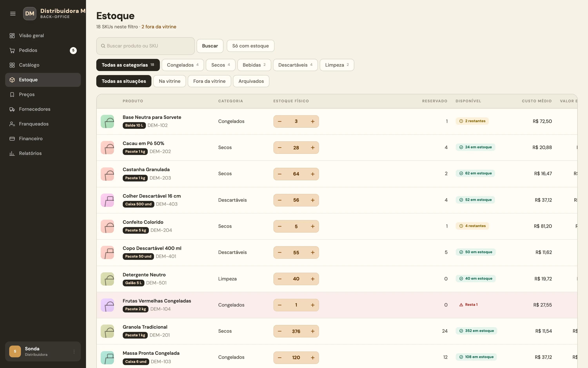The height and width of the screenshot is (368, 588).
Task: Filter by Limpeza category
Action: [x=337, y=65]
